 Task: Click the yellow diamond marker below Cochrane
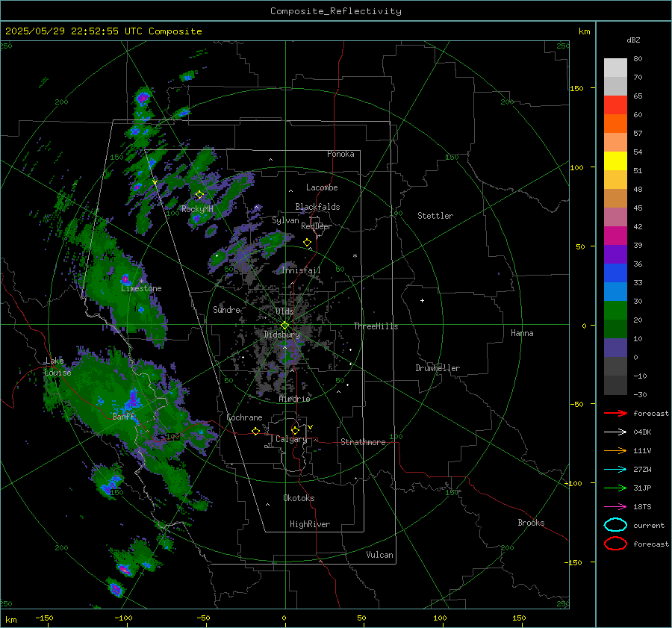pos(255,431)
